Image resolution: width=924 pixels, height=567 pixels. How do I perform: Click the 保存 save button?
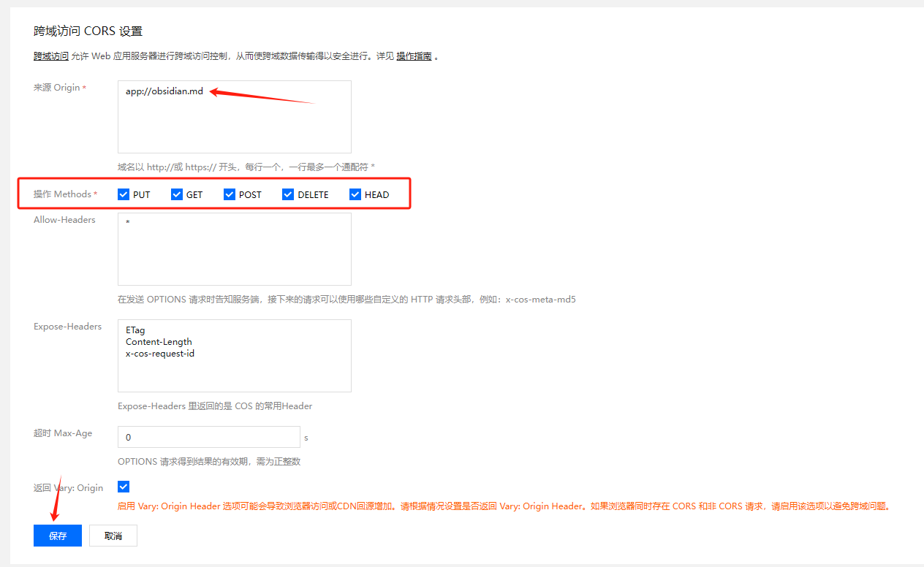point(57,535)
